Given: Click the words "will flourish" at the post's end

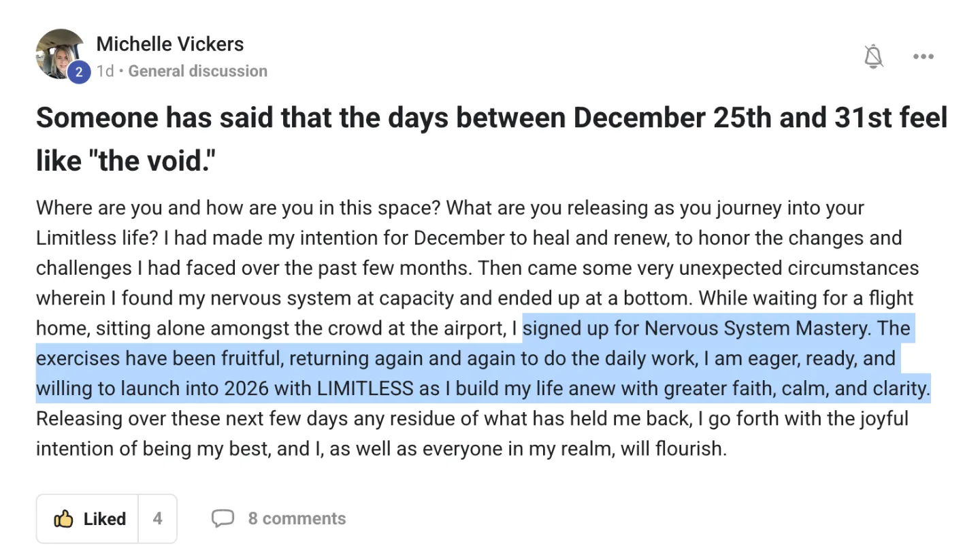Looking at the screenshot, I should pos(672,449).
